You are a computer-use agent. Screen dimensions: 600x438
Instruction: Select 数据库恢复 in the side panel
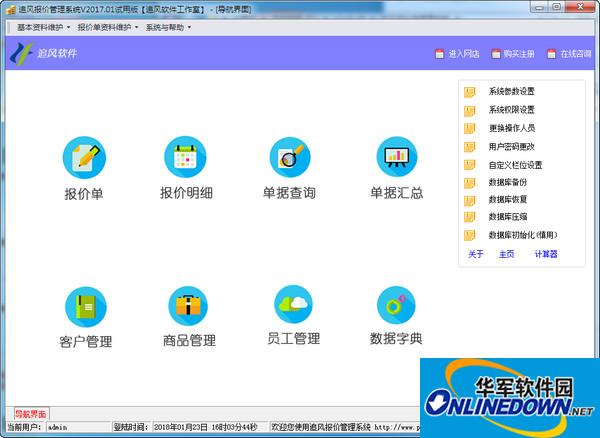(x=508, y=199)
